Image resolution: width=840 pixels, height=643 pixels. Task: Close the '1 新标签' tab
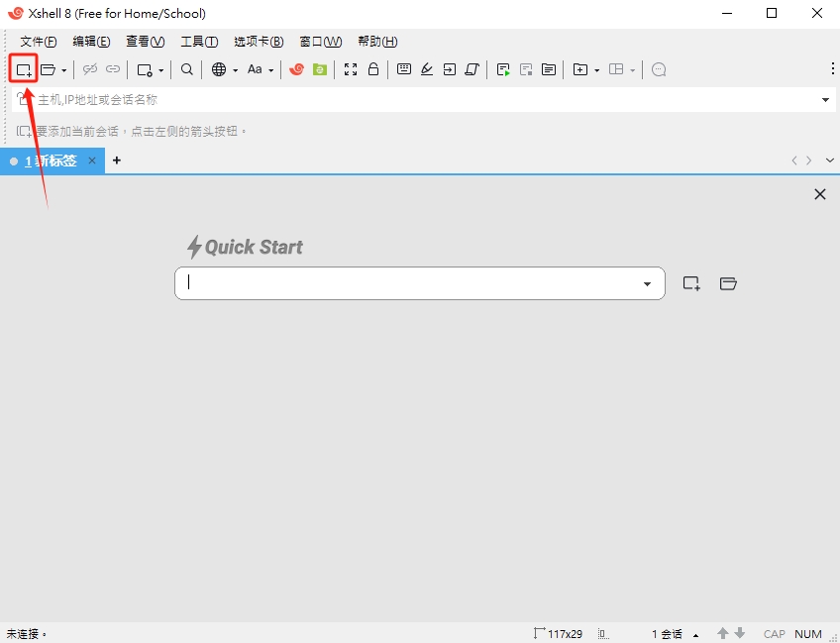point(92,161)
